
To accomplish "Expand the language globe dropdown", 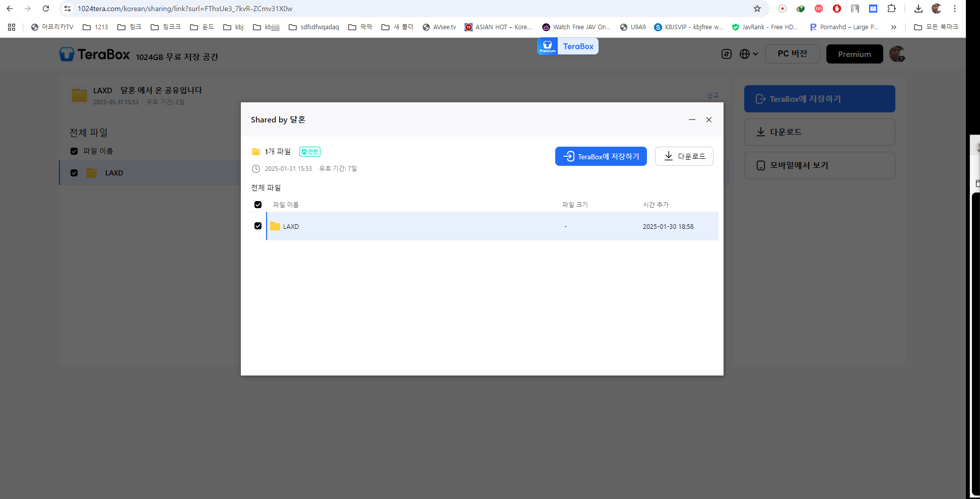I will click(x=749, y=54).
